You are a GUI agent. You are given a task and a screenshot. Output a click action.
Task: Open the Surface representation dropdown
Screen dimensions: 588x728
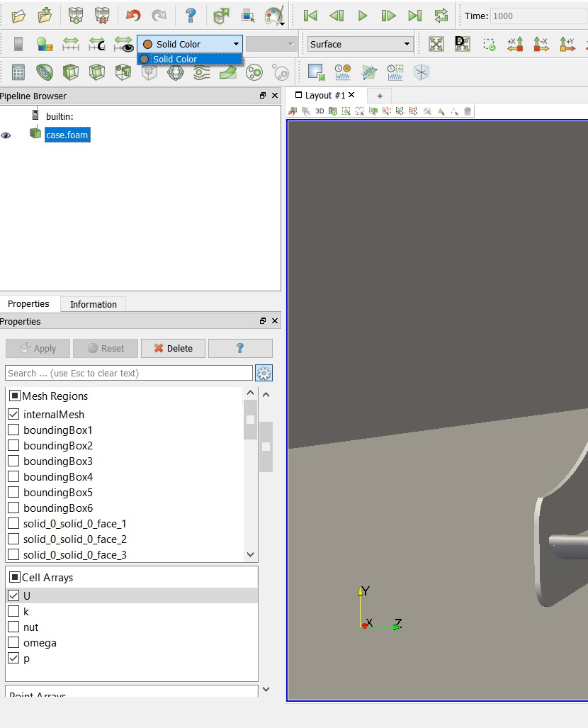pyautogui.click(x=360, y=44)
